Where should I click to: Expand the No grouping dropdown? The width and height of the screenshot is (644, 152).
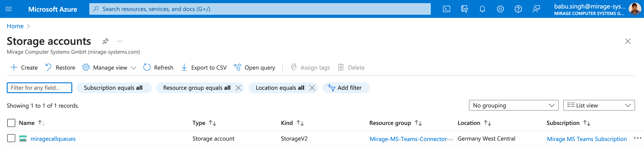(x=513, y=105)
